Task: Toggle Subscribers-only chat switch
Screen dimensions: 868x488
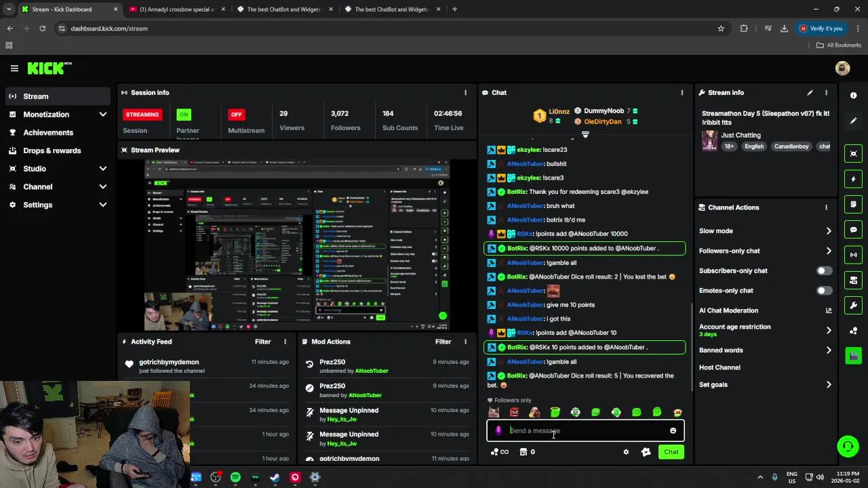Action: tap(824, 271)
